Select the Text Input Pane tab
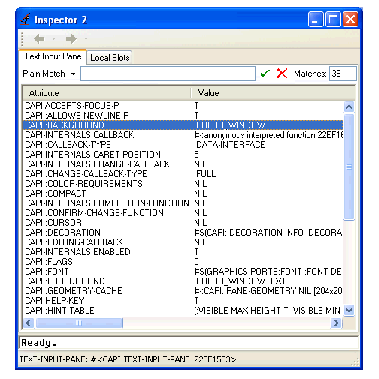Screen dimensions: 379x379 tap(53, 56)
